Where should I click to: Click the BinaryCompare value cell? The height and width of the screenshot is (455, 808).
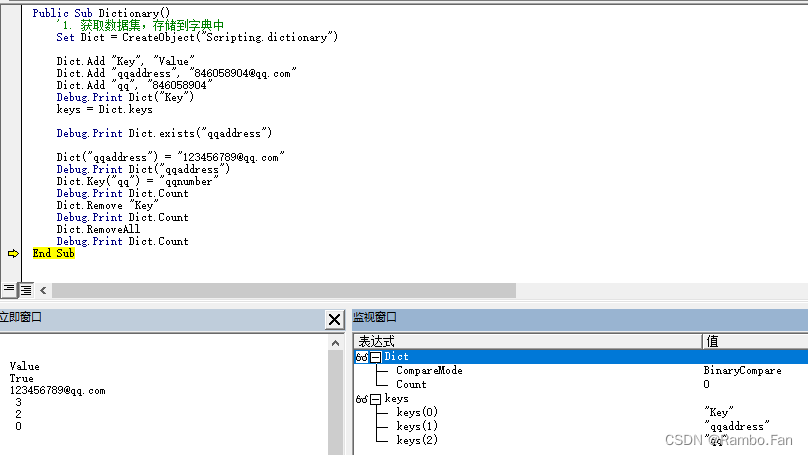742,370
